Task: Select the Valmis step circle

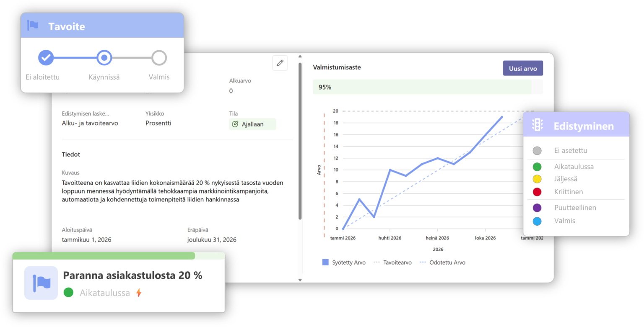Action: pyautogui.click(x=159, y=58)
